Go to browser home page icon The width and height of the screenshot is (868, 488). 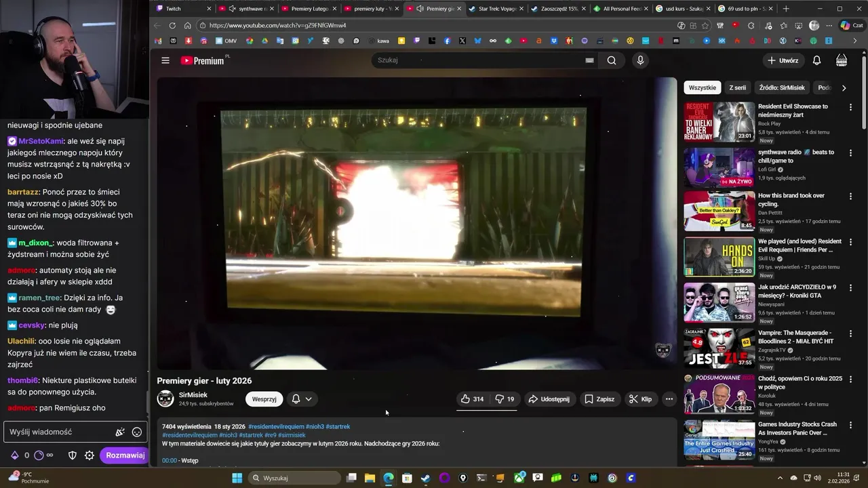[188, 26]
